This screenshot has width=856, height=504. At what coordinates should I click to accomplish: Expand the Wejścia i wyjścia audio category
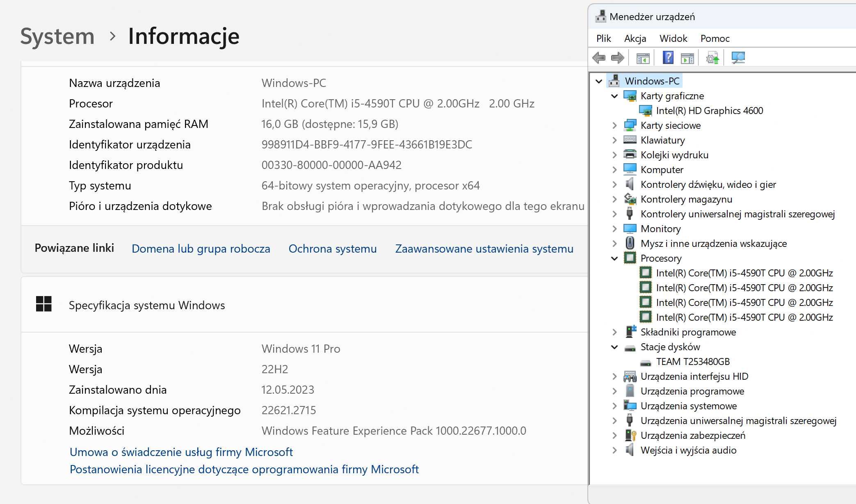(x=614, y=450)
